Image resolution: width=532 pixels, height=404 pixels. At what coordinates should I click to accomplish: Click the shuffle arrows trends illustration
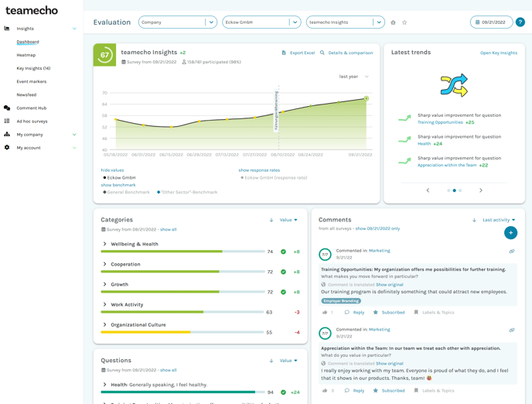(x=454, y=85)
